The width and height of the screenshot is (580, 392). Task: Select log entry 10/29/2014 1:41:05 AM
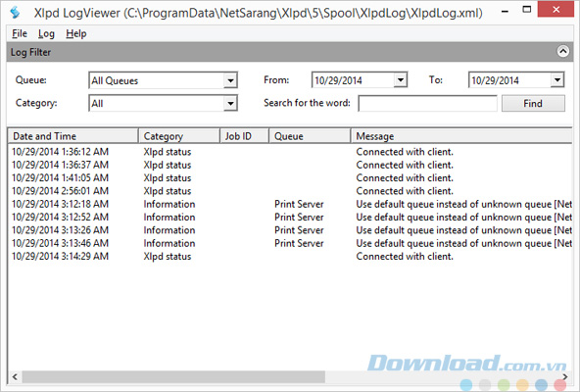[290, 178]
